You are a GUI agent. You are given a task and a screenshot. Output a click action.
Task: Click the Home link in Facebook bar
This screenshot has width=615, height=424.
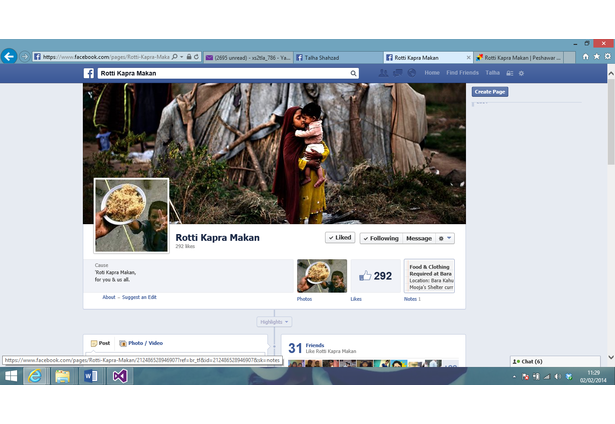coord(432,73)
